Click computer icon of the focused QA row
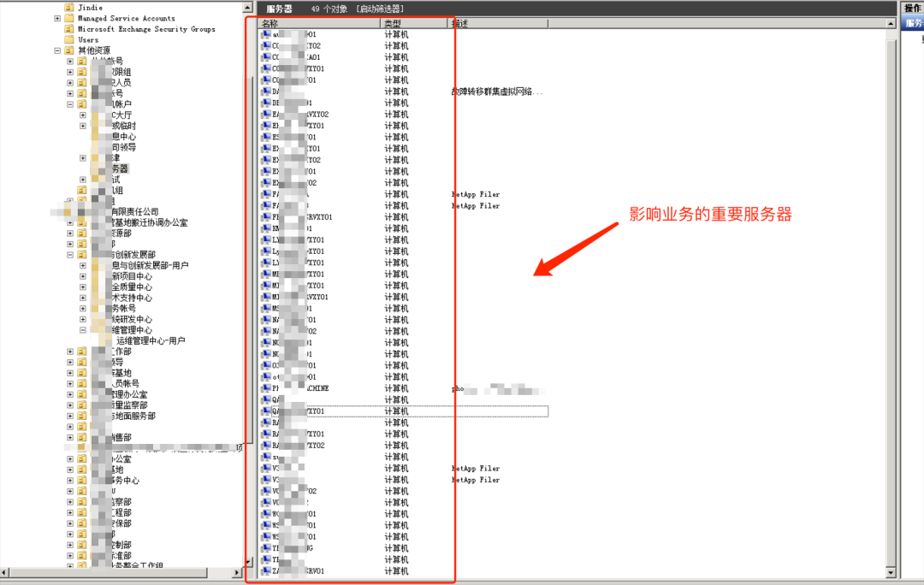This screenshot has height=585, width=924. pyautogui.click(x=266, y=411)
